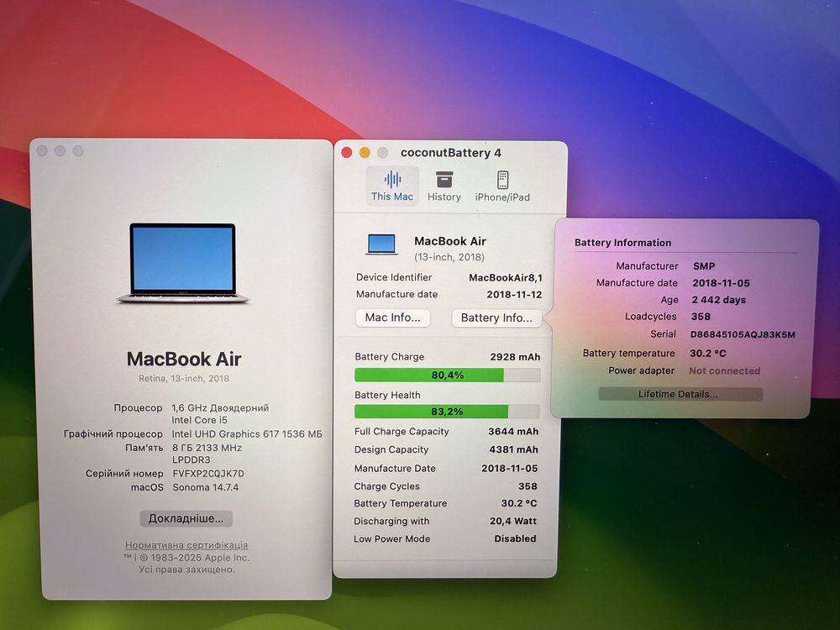Screen dimensions: 840x630
Task: Click the 2928 mAh battery charge value
Action: pyautogui.click(x=516, y=357)
